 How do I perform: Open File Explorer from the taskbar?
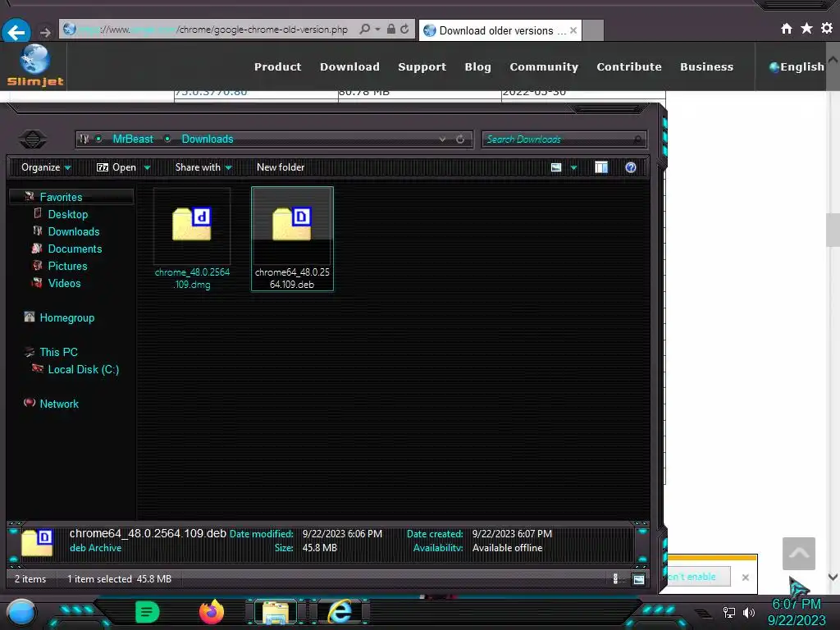276,613
